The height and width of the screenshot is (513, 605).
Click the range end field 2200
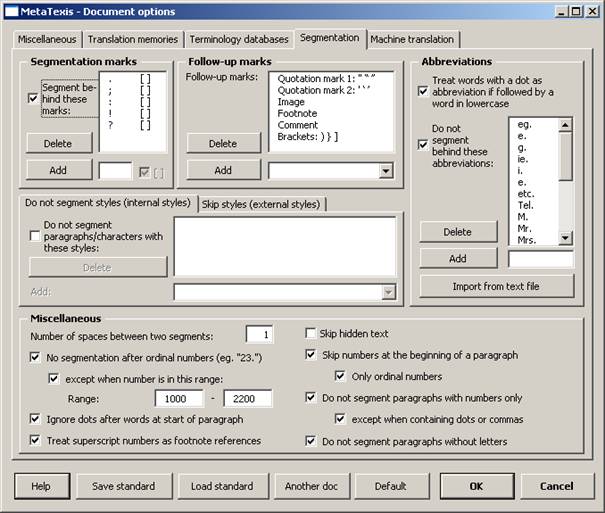click(x=248, y=398)
